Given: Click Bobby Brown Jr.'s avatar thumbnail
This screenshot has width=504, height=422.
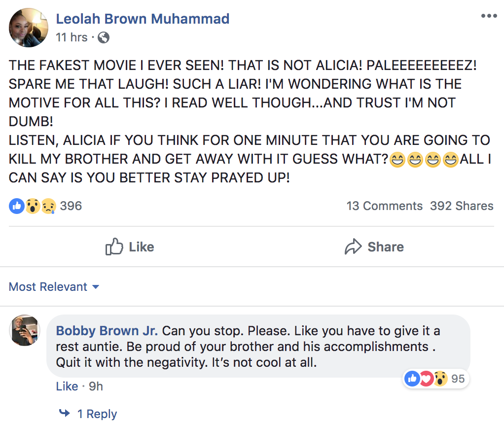Looking at the screenshot, I should 25,330.
